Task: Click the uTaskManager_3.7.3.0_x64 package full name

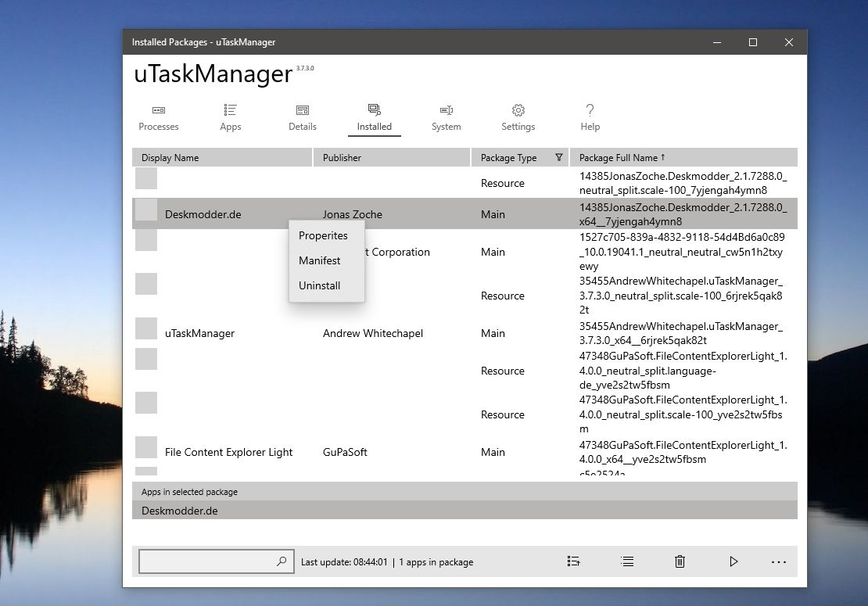Action: 680,333
